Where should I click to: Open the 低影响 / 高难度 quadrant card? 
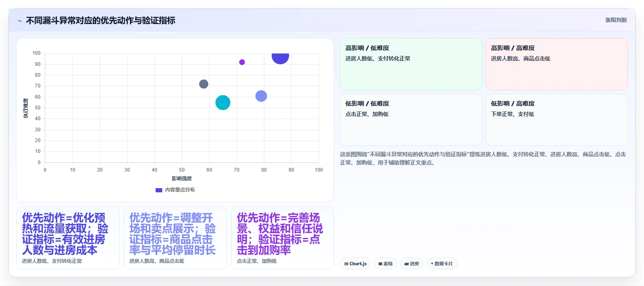coord(556,120)
